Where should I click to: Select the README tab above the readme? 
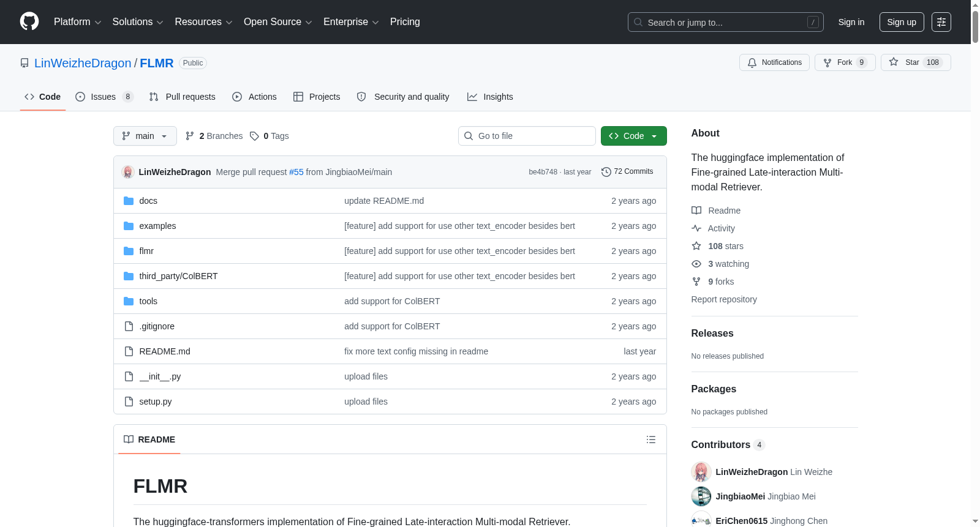click(149, 439)
